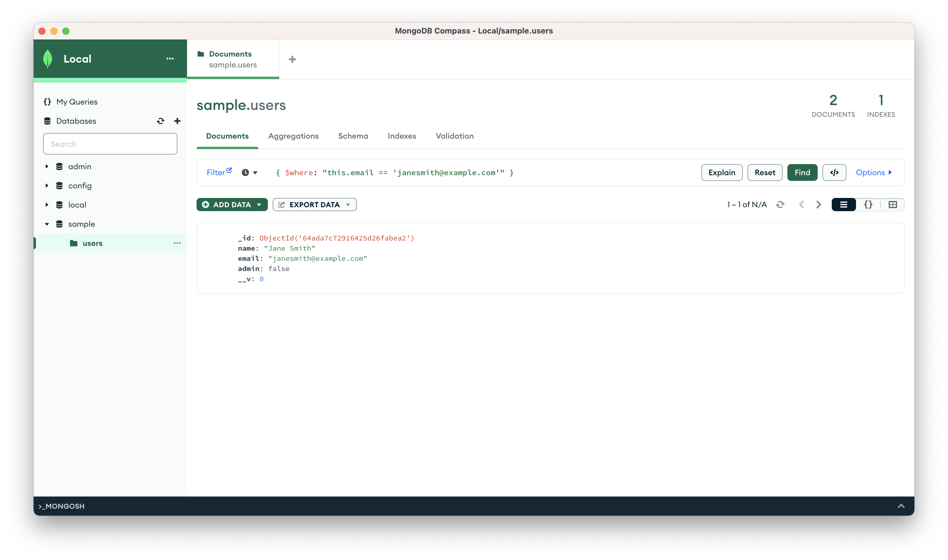
Task: Click the JSON view icon
Action: click(868, 205)
